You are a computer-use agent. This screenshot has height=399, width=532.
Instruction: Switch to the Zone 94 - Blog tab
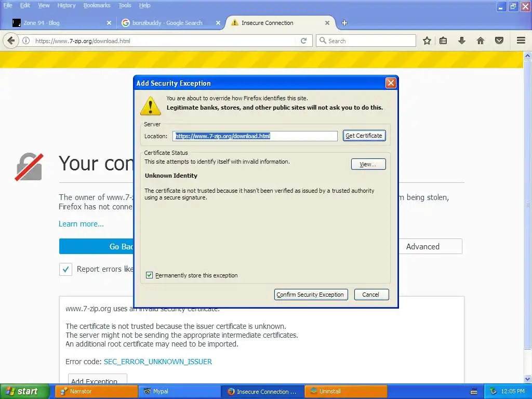61,23
